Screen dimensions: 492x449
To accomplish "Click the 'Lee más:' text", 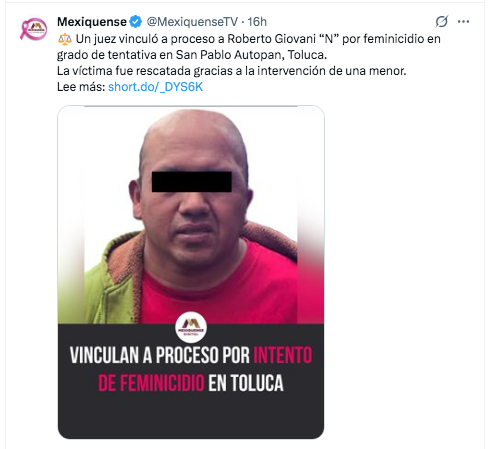I will coord(81,87).
